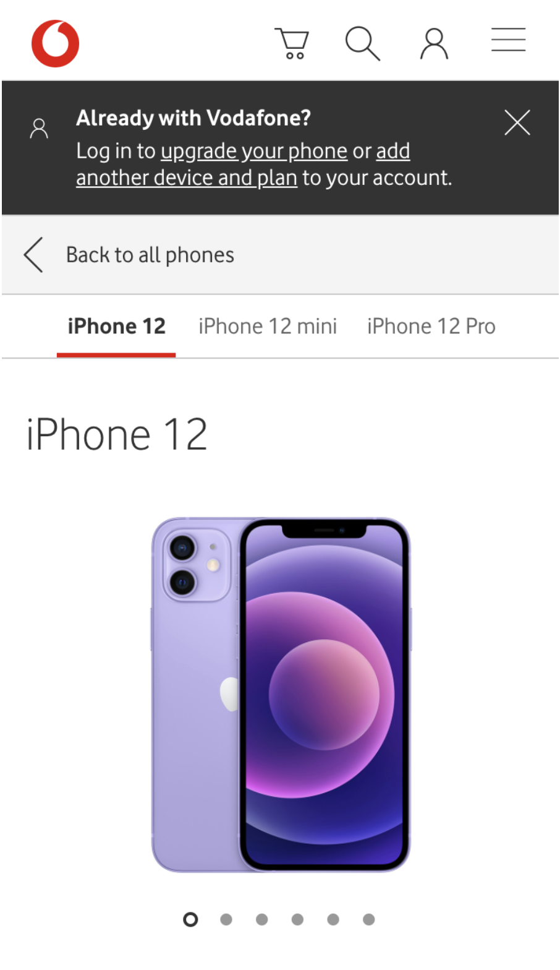The height and width of the screenshot is (970, 560).
Task: Select the second carousel dot
Action: (x=226, y=919)
